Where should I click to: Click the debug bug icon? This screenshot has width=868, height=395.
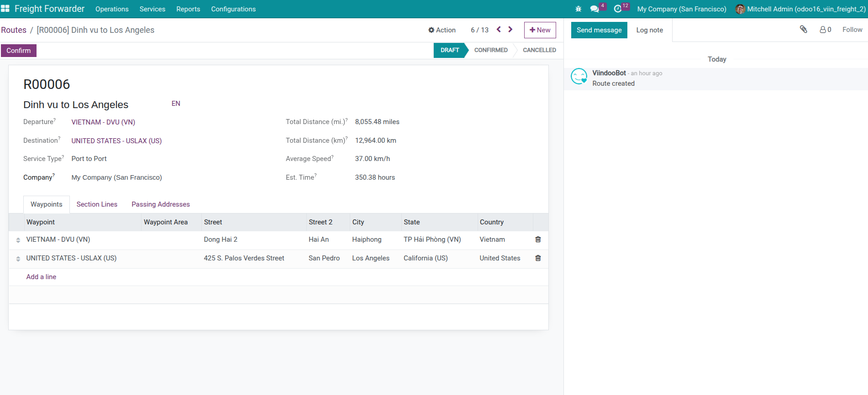click(578, 9)
